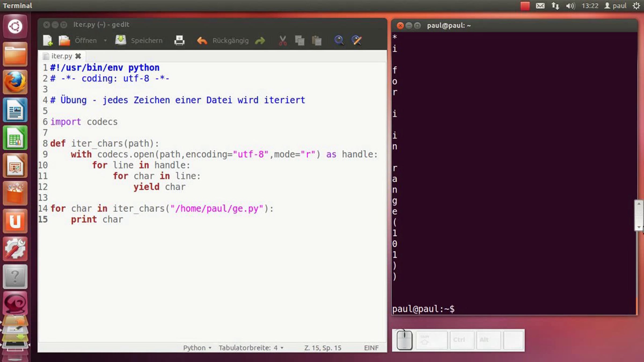The height and width of the screenshot is (362, 644).
Task: Cut selection with scissors icon
Action: tap(283, 40)
